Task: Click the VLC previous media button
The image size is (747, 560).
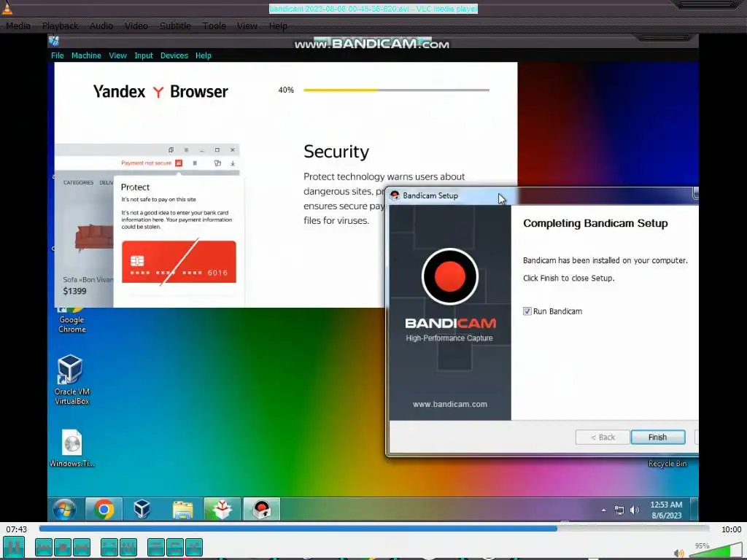Action: 43,547
